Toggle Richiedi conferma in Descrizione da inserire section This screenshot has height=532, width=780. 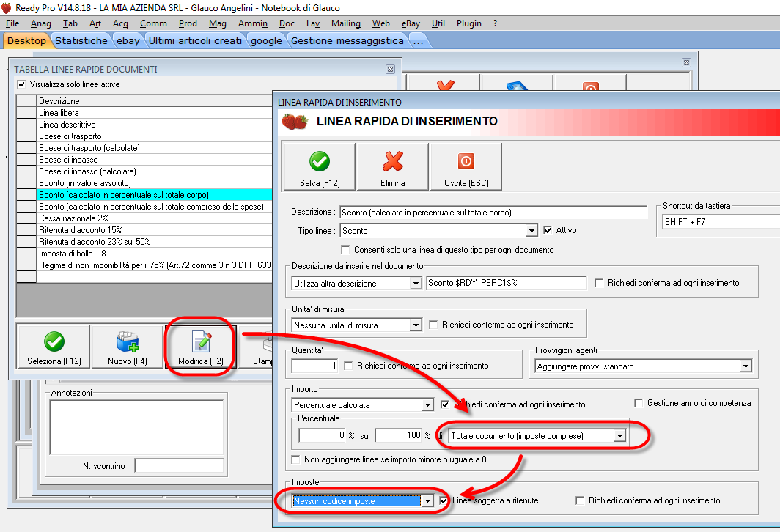coord(599,283)
